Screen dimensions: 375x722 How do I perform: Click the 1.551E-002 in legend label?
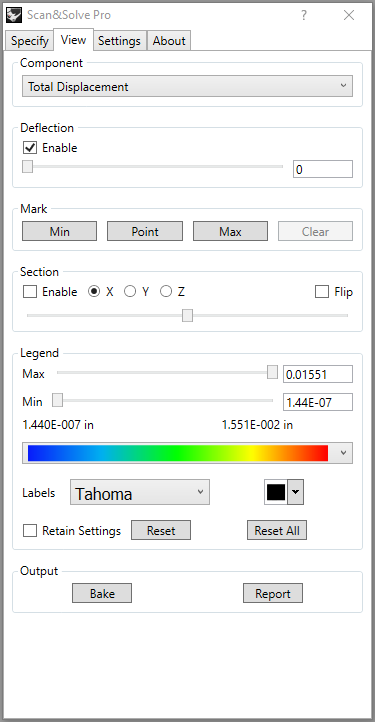coord(257,425)
